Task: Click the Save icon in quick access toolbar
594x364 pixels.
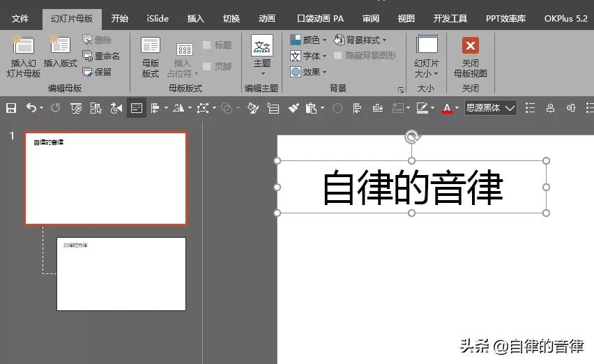Action: click(11, 108)
